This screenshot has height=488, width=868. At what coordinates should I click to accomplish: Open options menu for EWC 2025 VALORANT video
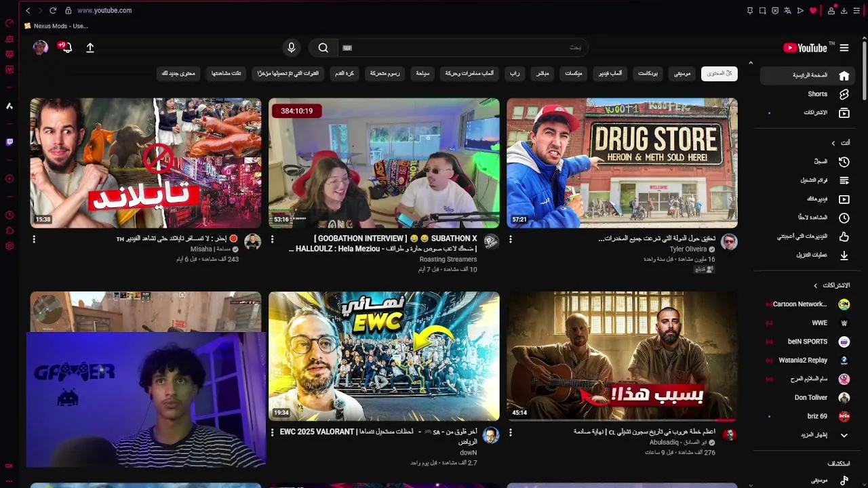[x=273, y=432]
